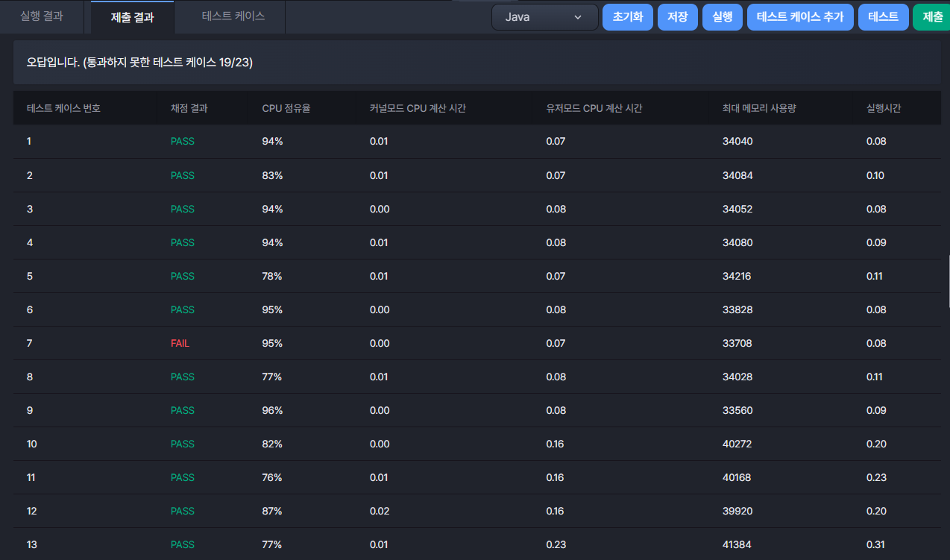950x560 pixels.
Task: Click the memory value 40272
Action: coord(737,444)
